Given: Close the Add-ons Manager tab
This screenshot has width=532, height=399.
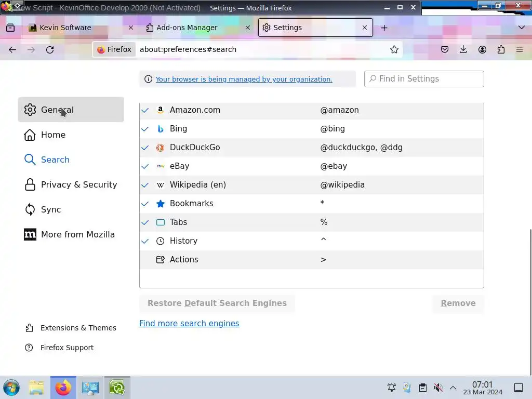Looking at the screenshot, I should tap(248, 28).
